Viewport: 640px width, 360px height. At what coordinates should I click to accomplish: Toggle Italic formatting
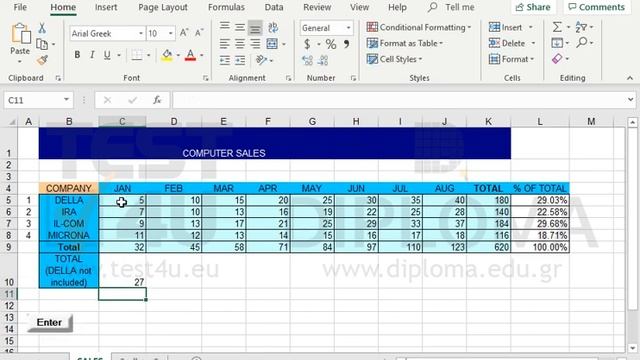click(92, 55)
